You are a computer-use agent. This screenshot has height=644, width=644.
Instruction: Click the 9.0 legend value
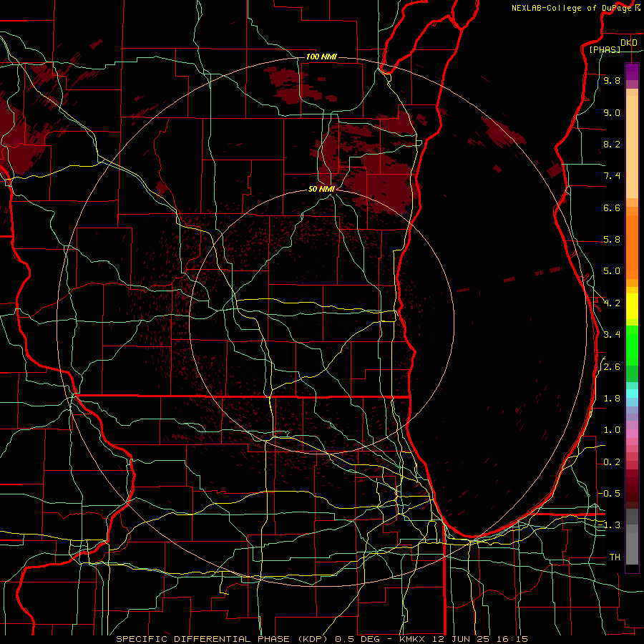pyautogui.click(x=612, y=112)
